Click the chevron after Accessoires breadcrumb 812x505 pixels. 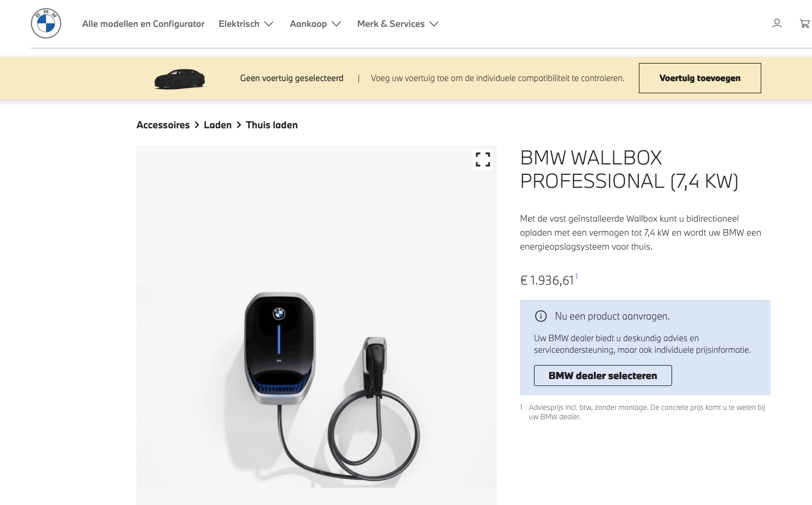pyautogui.click(x=197, y=125)
